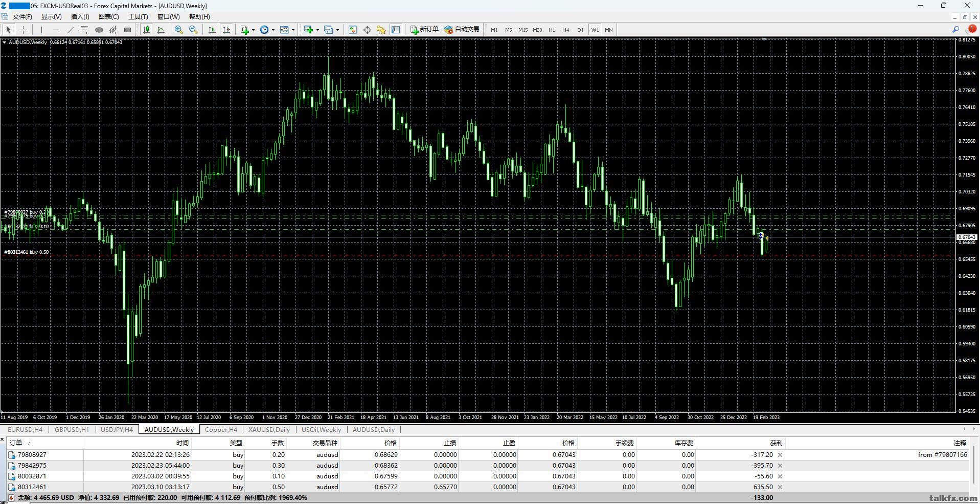Image resolution: width=980 pixels, height=504 pixels.
Task: Toggle 自动交易 auto trading
Action: coord(462,30)
